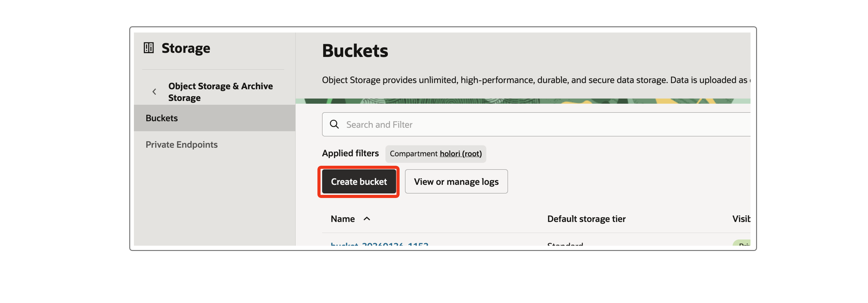Click the Storage service icon
This screenshot has height=303, width=868.
pos(148,48)
